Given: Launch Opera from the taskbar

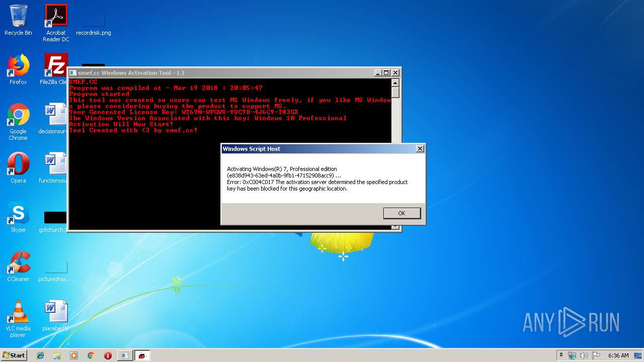Looking at the screenshot, I should pyautogui.click(x=108, y=355).
